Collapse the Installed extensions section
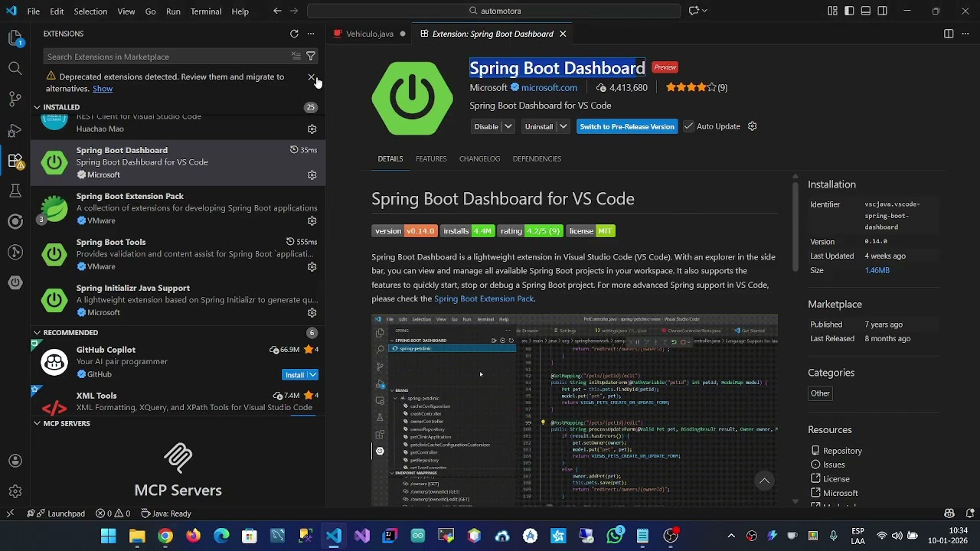 37,107
